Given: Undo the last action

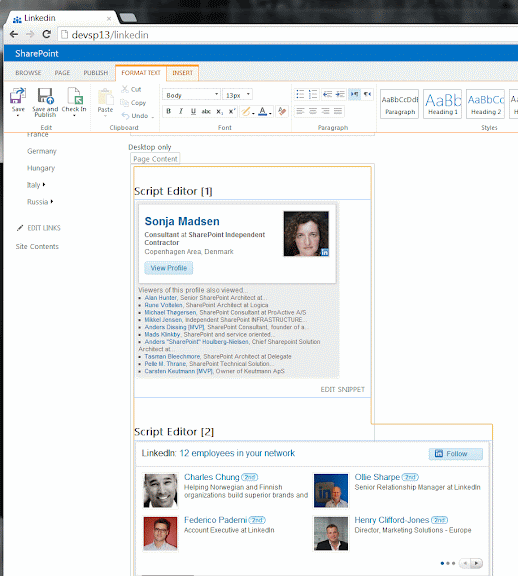Looking at the screenshot, I should 135,116.
